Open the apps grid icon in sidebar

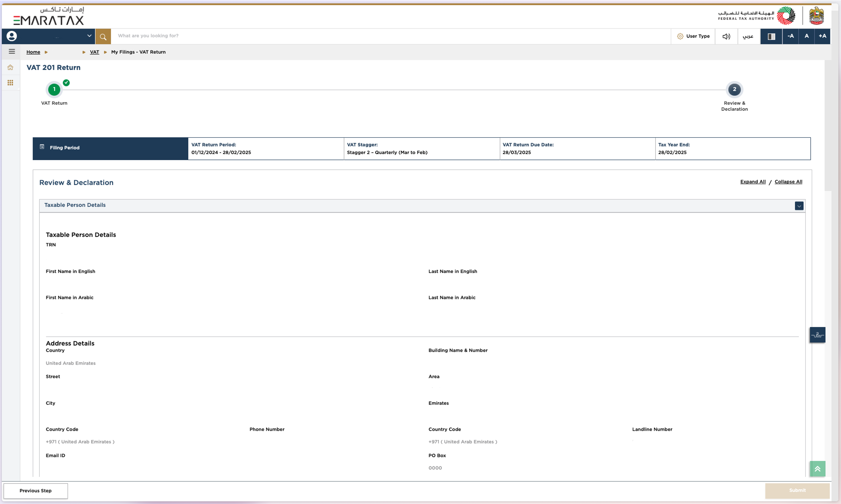click(x=10, y=83)
